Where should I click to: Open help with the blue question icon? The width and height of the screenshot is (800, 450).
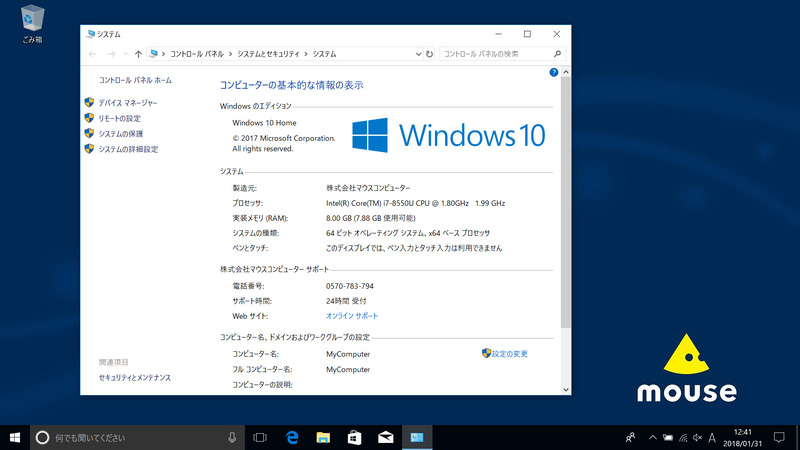(554, 72)
